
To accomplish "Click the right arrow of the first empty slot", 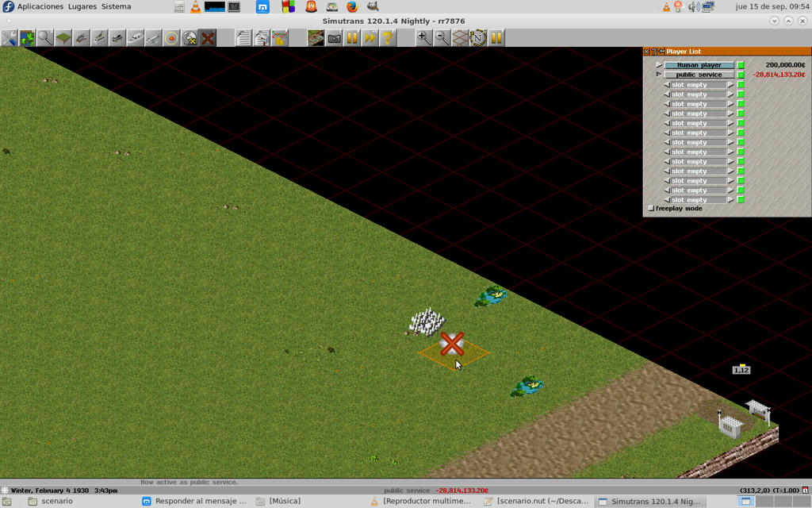I will pyautogui.click(x=730, y=84).
